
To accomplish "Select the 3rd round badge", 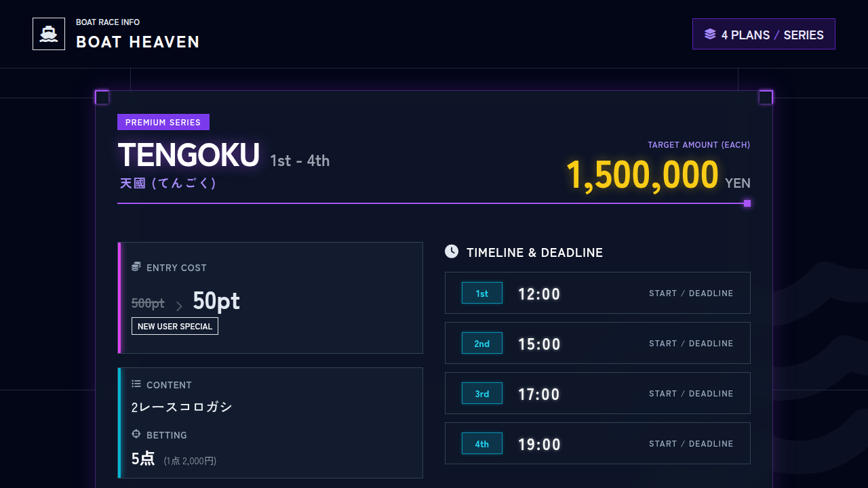I will (x=482, y=393).
